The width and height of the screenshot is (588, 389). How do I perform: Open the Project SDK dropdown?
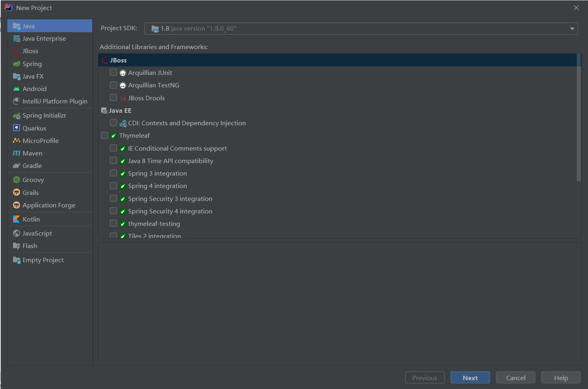(361, 29)
